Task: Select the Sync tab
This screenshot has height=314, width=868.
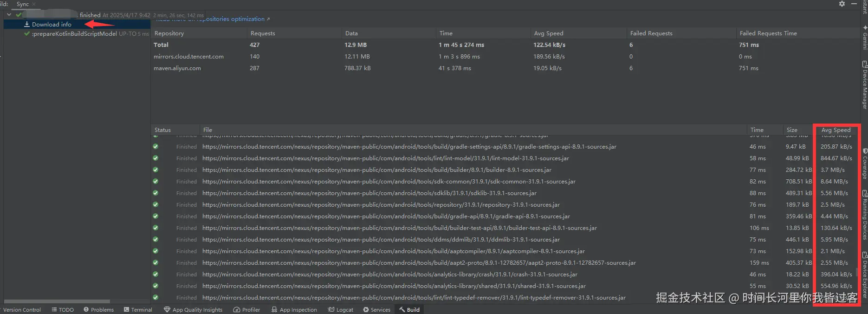Action: click(x=22, y=4)
